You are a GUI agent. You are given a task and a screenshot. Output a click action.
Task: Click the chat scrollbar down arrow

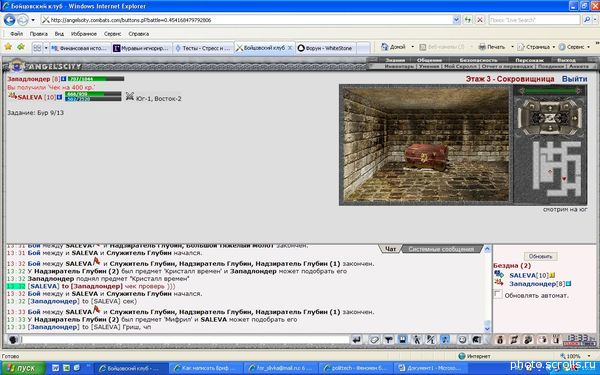487,328
